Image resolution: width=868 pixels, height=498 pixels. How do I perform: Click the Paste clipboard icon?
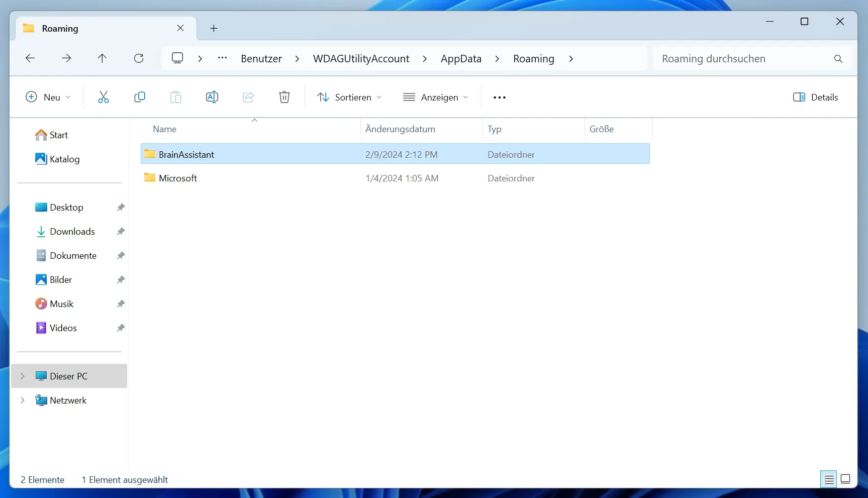(x=176, y=97)
